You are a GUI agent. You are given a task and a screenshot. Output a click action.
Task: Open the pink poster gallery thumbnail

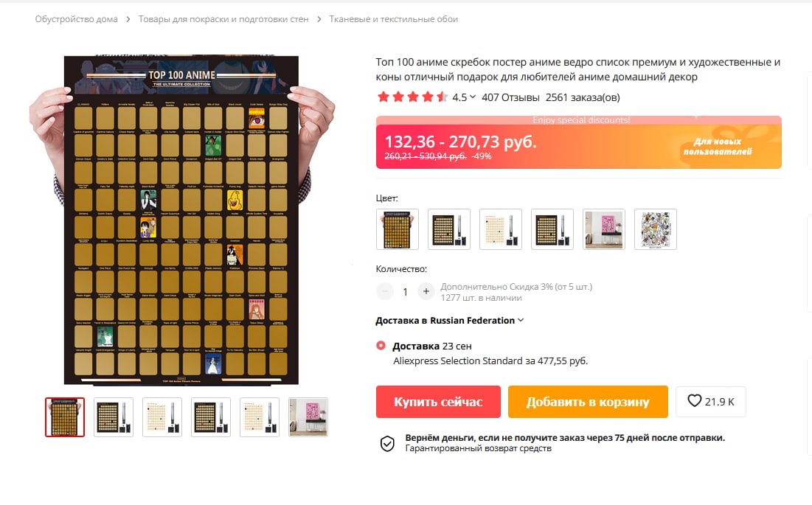coord(308,417)
